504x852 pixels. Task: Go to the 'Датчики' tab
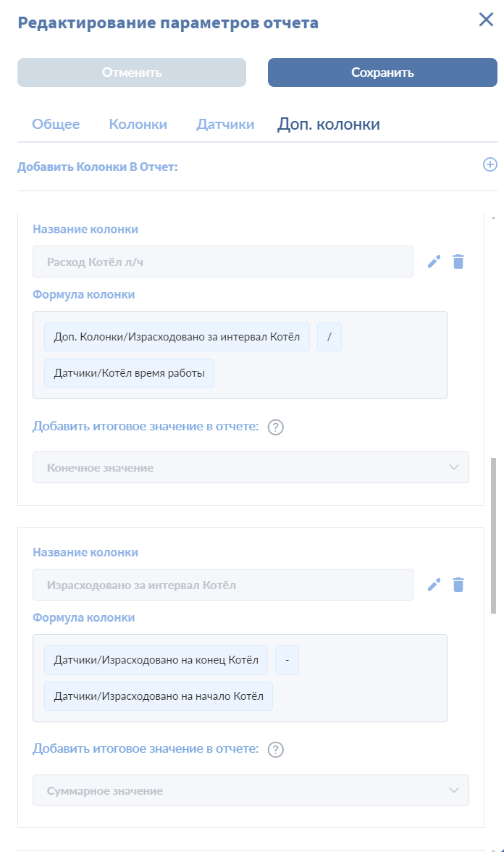tap(225, 125)
